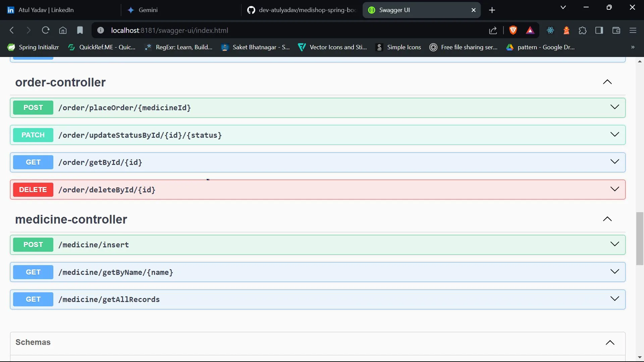
Task: Switch to the Gemini tab
Action: coord(181,10)
